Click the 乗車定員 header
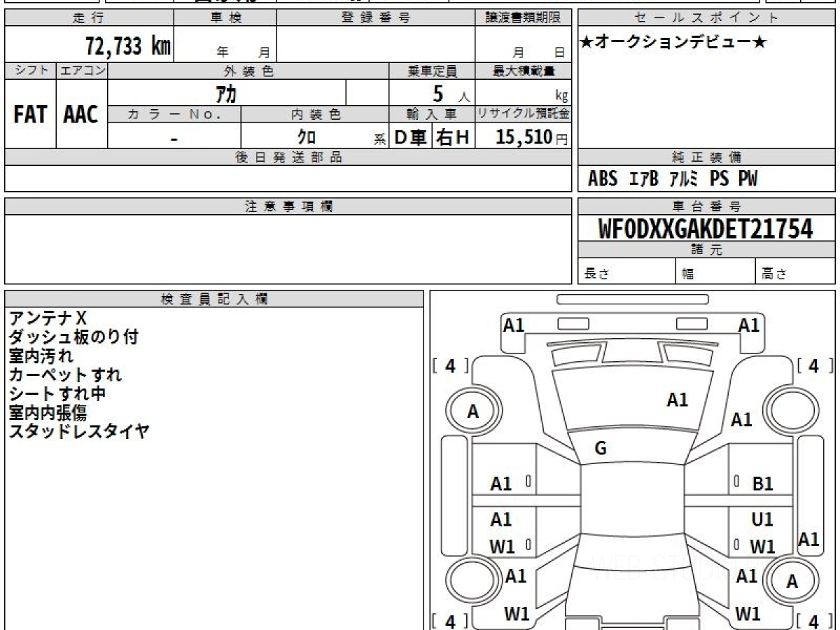The width and height of the screenshot is (840, 630). tap(432, 71)
